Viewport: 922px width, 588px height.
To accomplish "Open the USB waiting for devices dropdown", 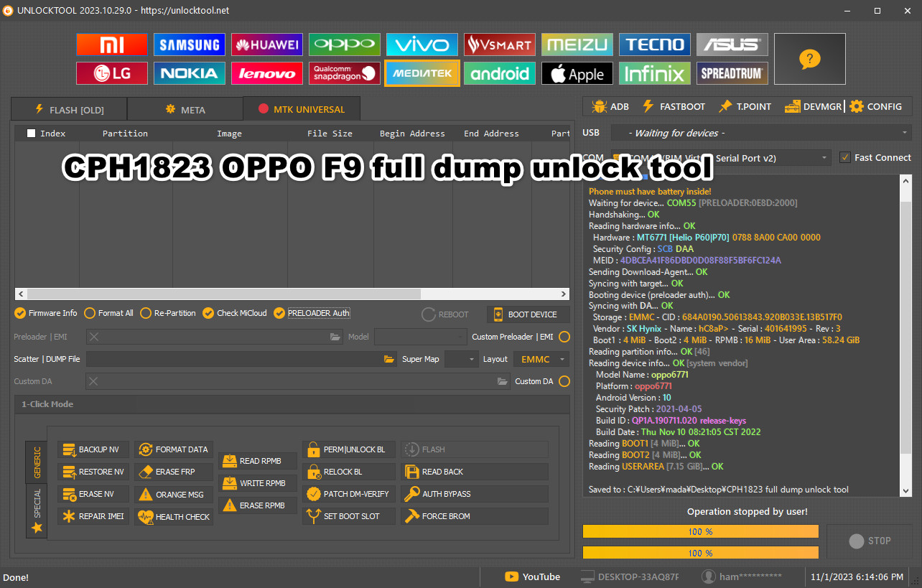I will 761,133.
